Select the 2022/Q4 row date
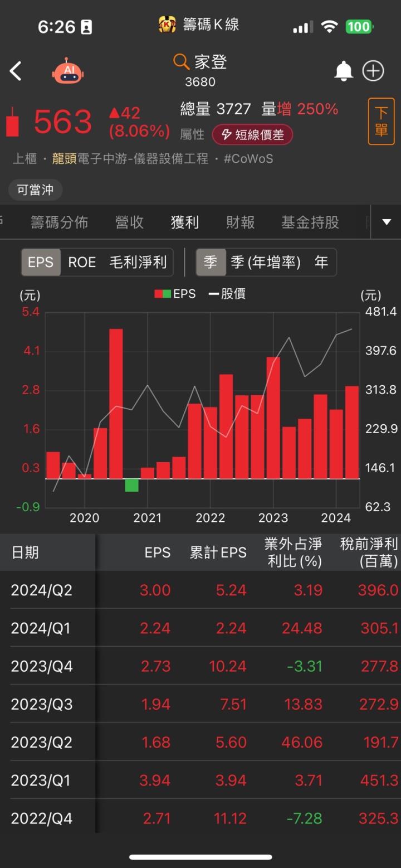 42,818
